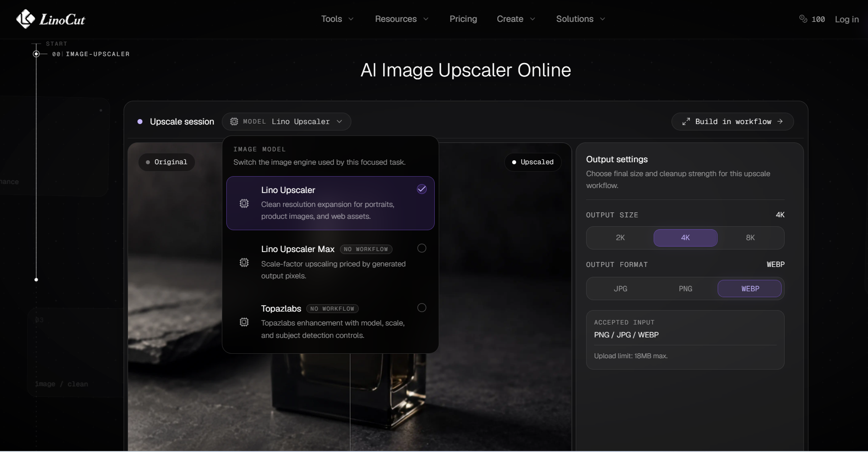Choose the Lino Upscaler model entry
This screenshot has height=452, width=868.
(x=331, y=203)
